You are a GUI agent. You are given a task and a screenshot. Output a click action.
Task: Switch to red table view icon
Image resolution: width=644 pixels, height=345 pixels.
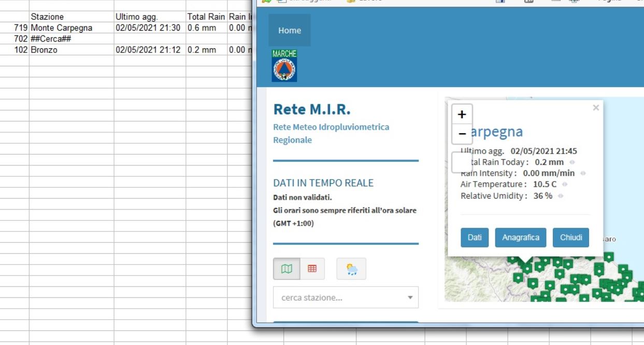(x=312, y=269)
